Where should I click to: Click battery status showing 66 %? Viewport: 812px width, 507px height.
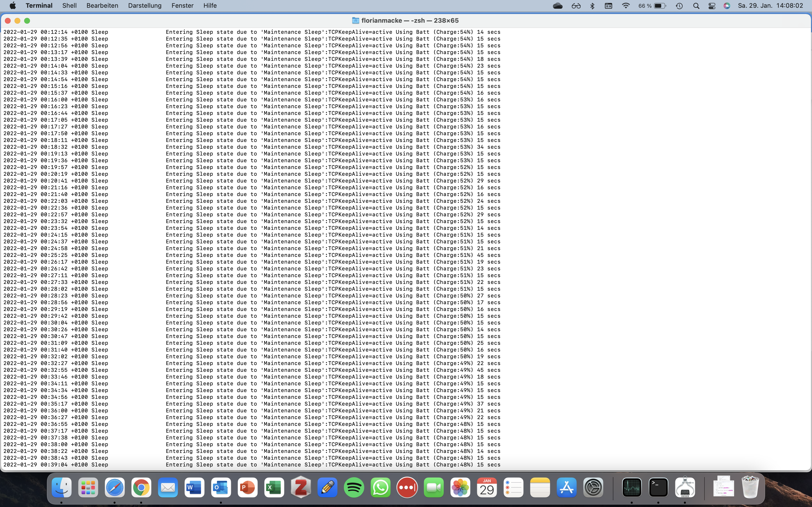652,6
